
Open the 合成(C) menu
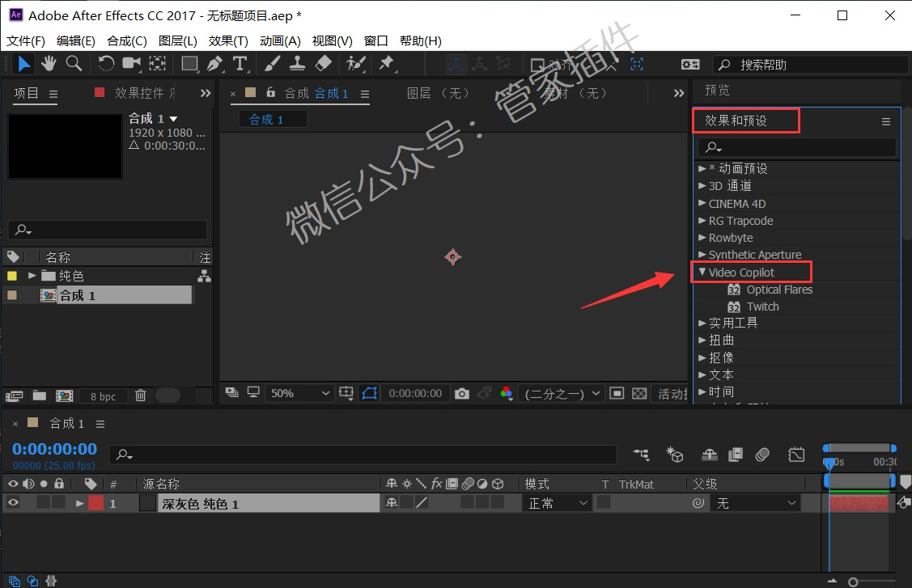[127, 40]
